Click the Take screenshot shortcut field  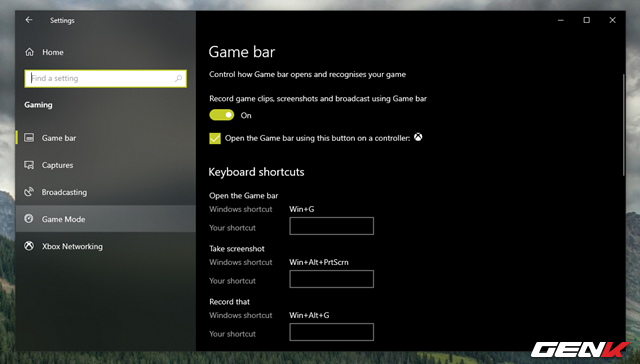click(331, 279)
